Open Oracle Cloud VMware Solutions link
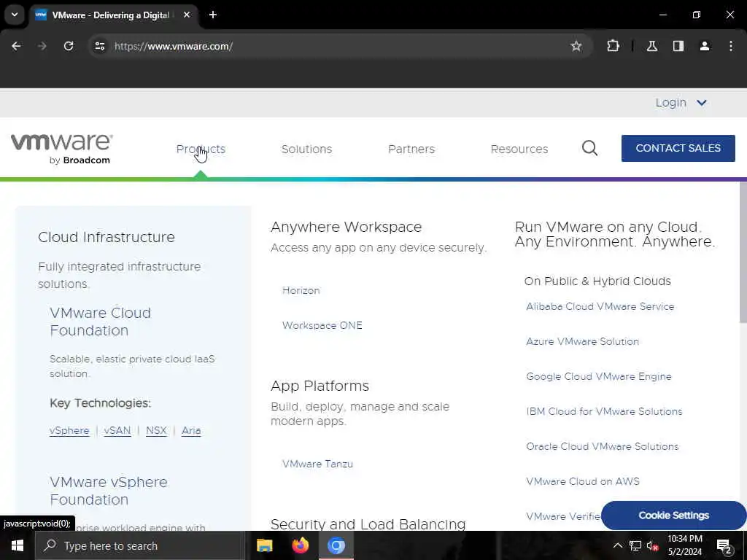Viewport: 747px width, 560px height. 602,446
